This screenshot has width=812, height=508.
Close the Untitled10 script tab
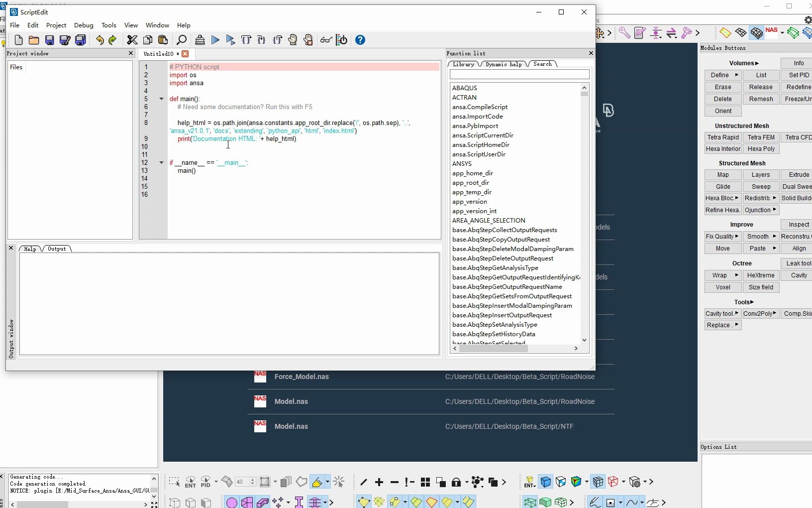click(x=185, y=54)
